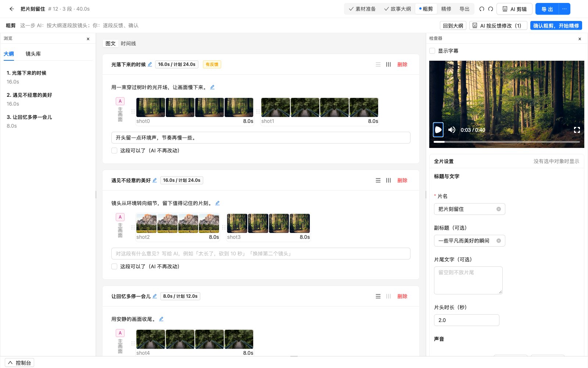The image size is (588, 368).
Task: Switch 遇见不经意的美好 section to row layout icon
Action: 378,180
